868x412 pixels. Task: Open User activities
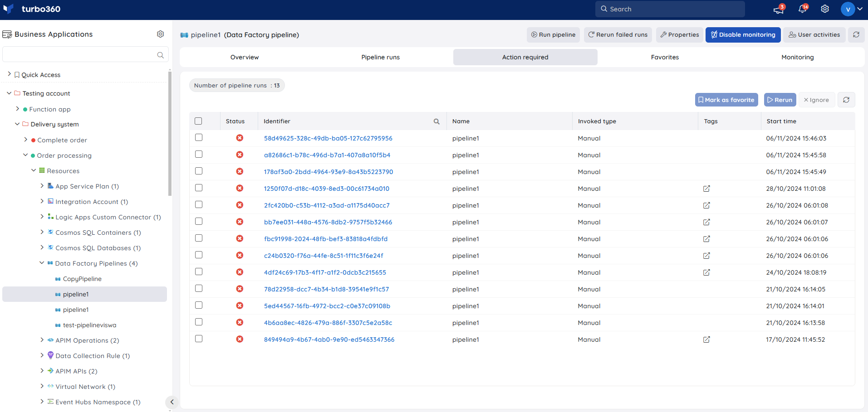tap(814, 34)
